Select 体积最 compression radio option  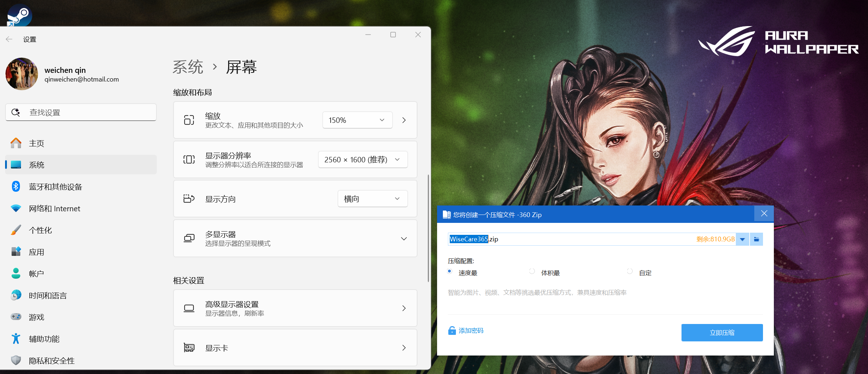click(532, 271)
